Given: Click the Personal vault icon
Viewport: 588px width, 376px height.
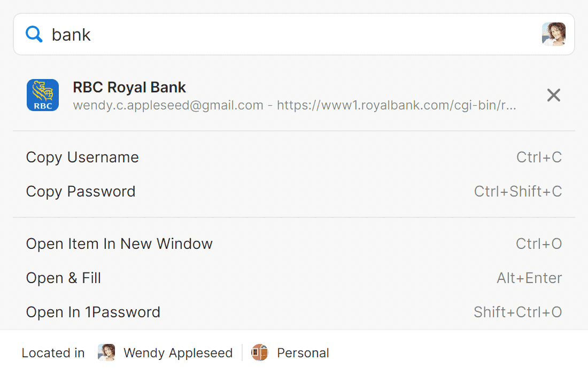Looking at the screenshot, I should coord(259,352).
